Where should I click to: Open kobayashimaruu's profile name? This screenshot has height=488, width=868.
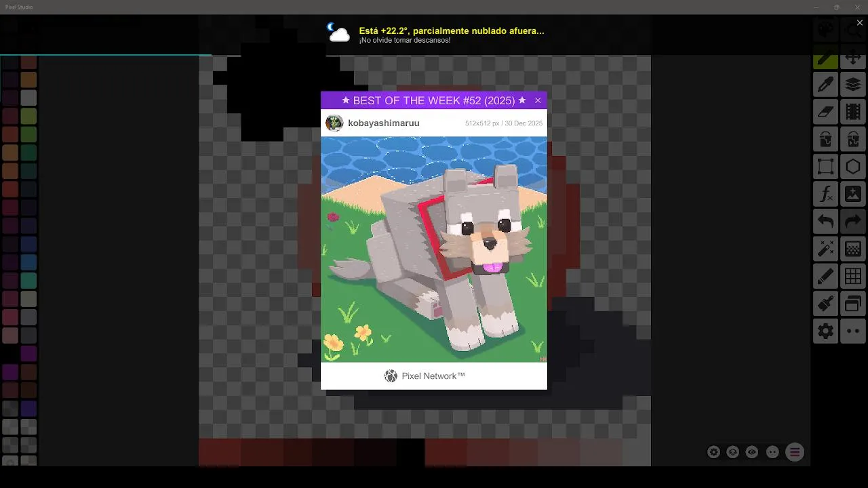[384, 123]
